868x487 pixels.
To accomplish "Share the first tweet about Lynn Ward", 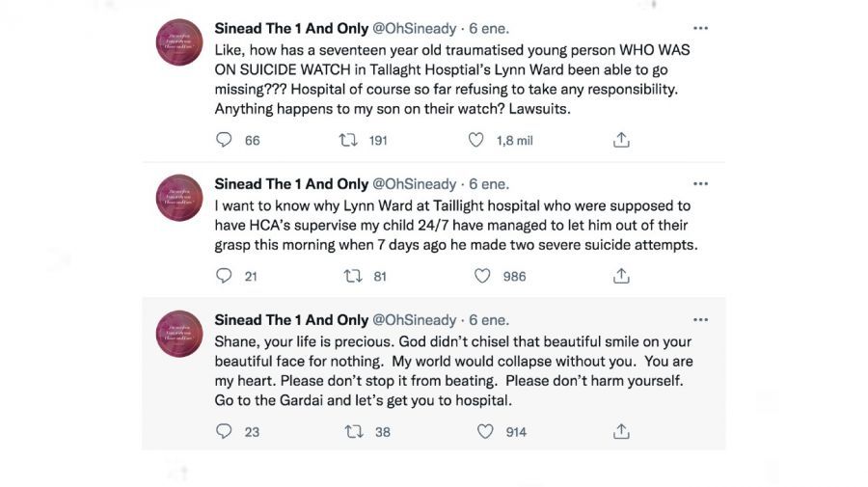I will [621, 140].
